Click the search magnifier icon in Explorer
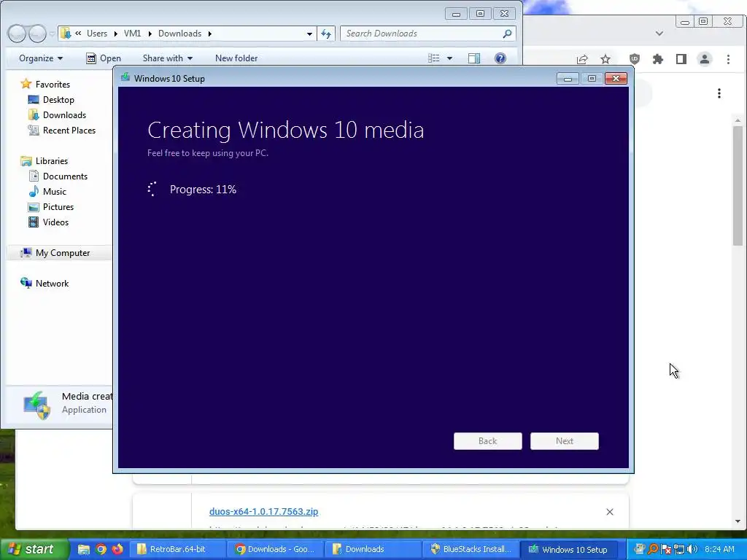 pos(508,34)
